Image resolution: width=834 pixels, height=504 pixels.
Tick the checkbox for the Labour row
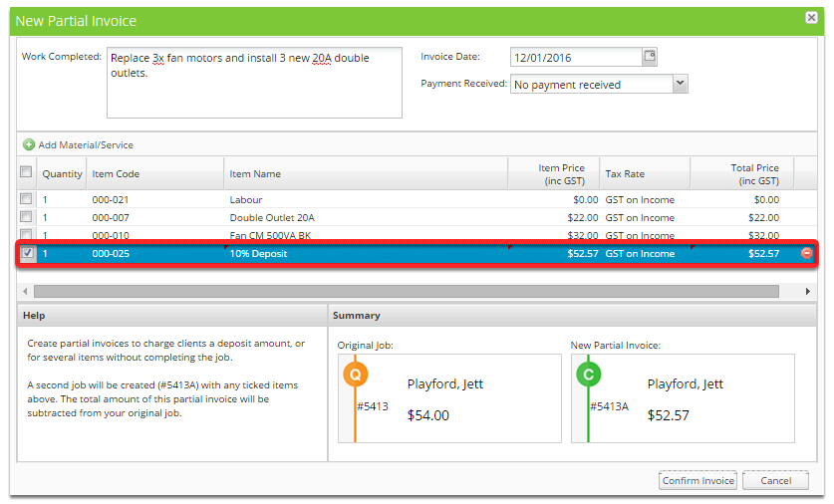[26, 199]
